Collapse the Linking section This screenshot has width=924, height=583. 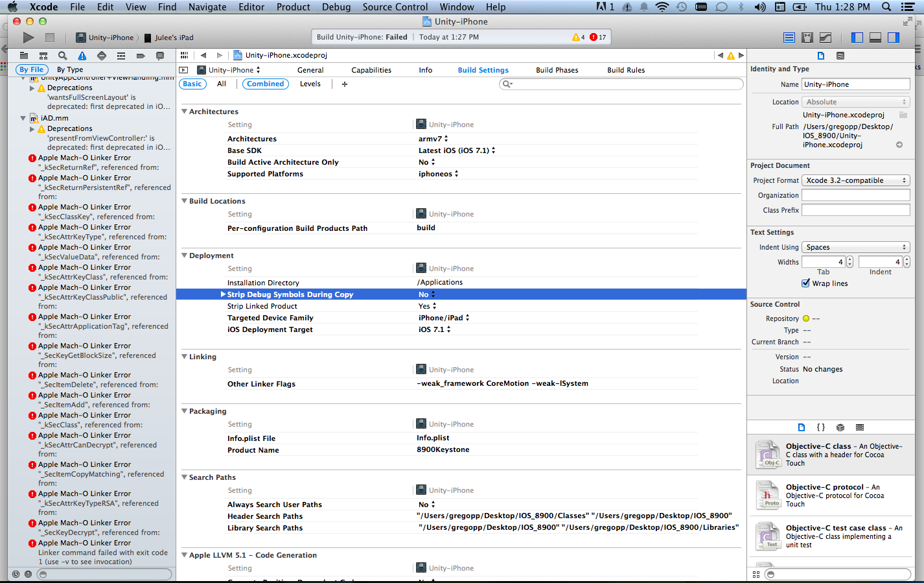pyautogui.click(x=184, y=357)
